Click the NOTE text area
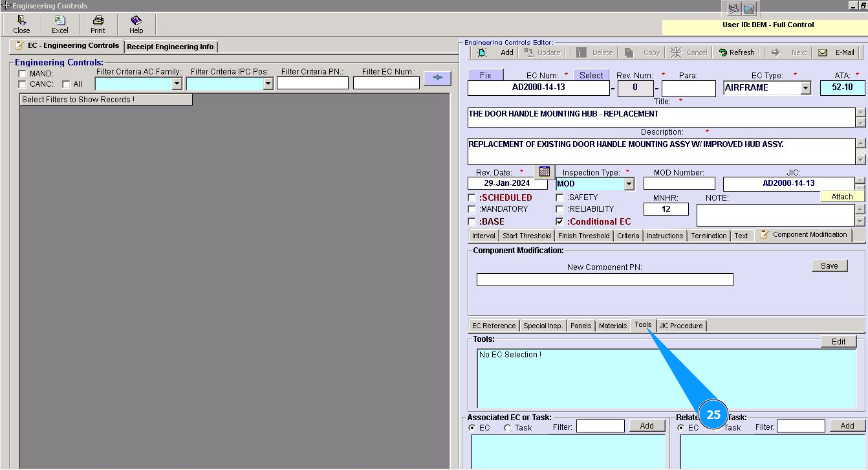This screenshot has width=868, height=470. point(776,215)
